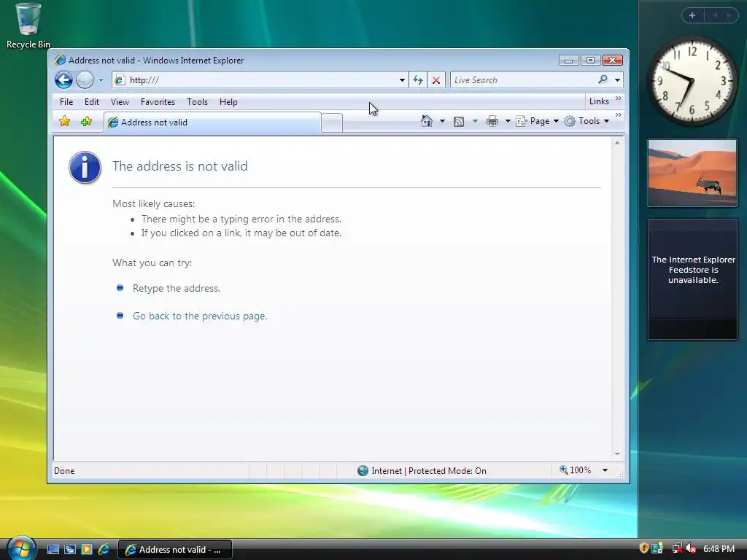Click the sidebar Add gadget plus button

(x=692, y=15)
